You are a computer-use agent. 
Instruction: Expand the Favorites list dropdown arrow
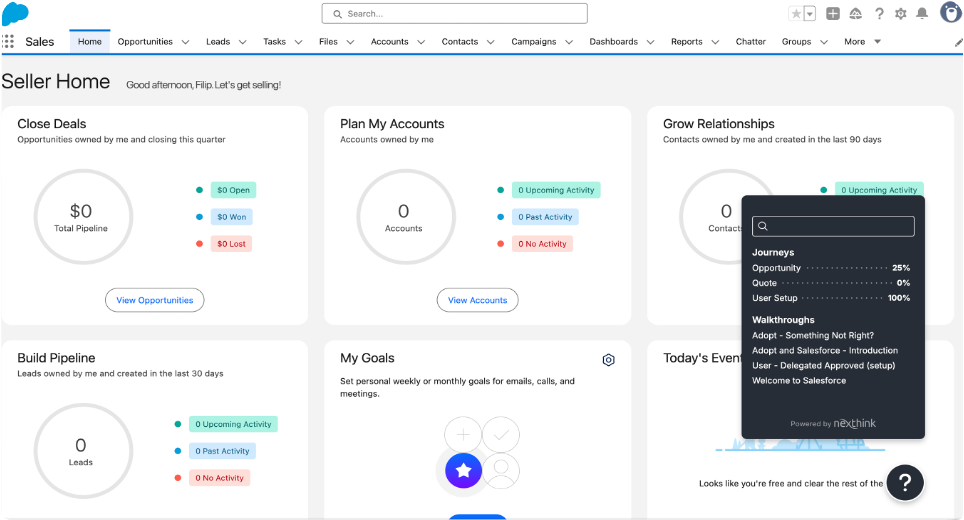coord(810,14)
